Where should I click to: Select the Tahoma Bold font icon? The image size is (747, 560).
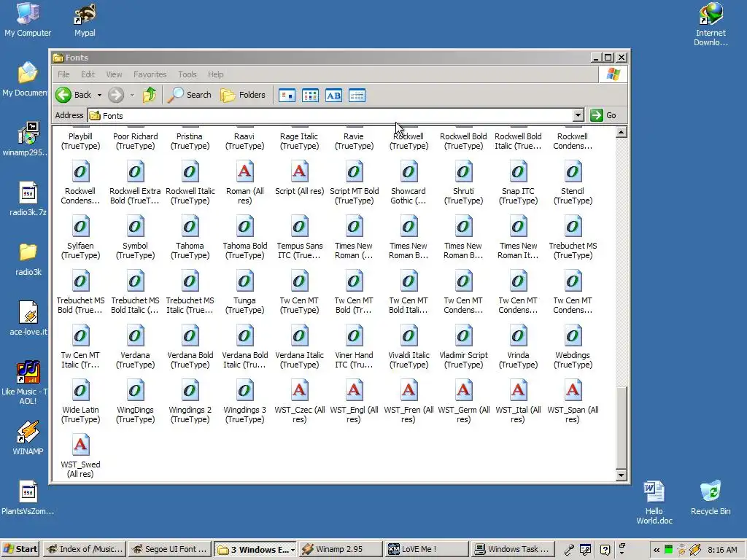point(245,227)
